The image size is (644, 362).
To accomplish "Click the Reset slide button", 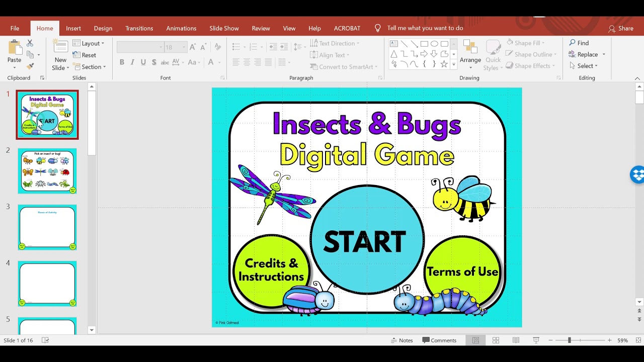I will click(85, 55).
